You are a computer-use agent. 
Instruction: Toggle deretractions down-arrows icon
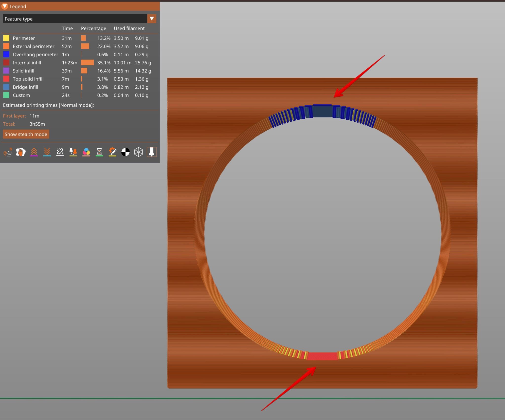click(47, 152)
